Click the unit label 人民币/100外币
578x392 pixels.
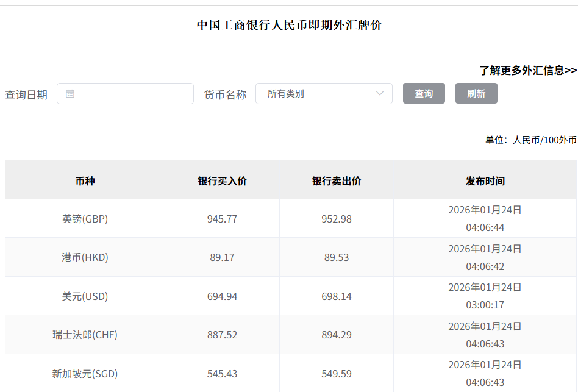[544, 140]
